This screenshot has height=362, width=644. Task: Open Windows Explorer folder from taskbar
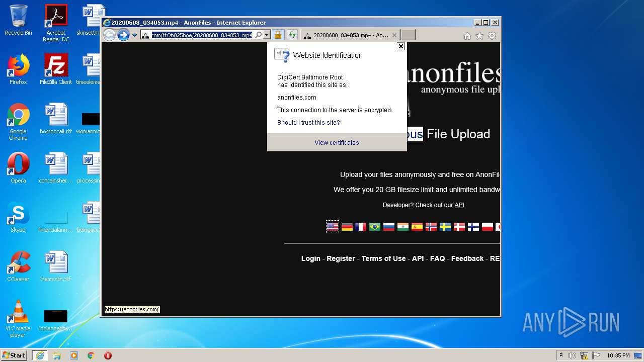pyautogui.click(x=57, y=355)
